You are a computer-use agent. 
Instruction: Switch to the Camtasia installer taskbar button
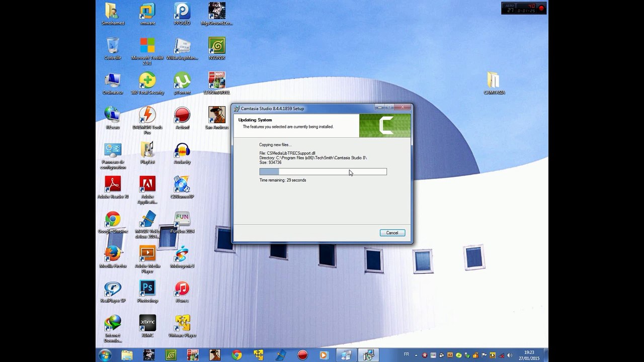coord(368,355)
